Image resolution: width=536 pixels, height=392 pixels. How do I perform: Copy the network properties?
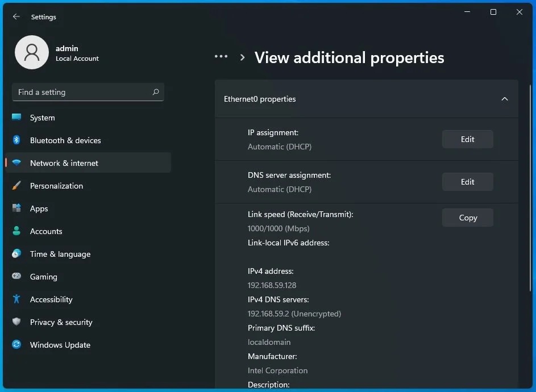tap(467, 218)
